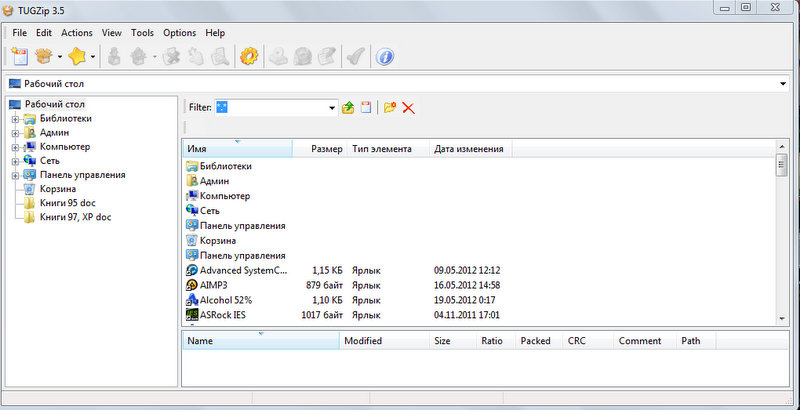This screenshot has width=800, height=410.
Task: Select Библиотеки icon in the file list
Action: click(x=191, y=166)
